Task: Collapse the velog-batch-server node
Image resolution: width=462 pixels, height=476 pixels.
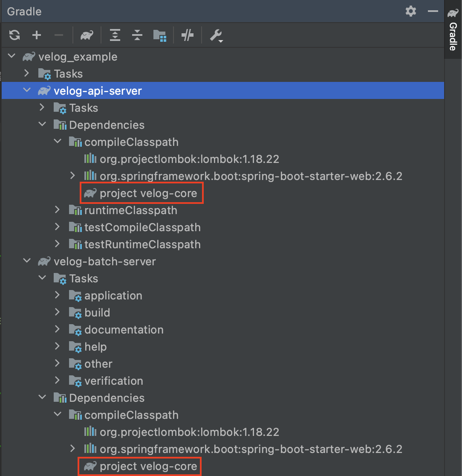Action: pos(27,261)
